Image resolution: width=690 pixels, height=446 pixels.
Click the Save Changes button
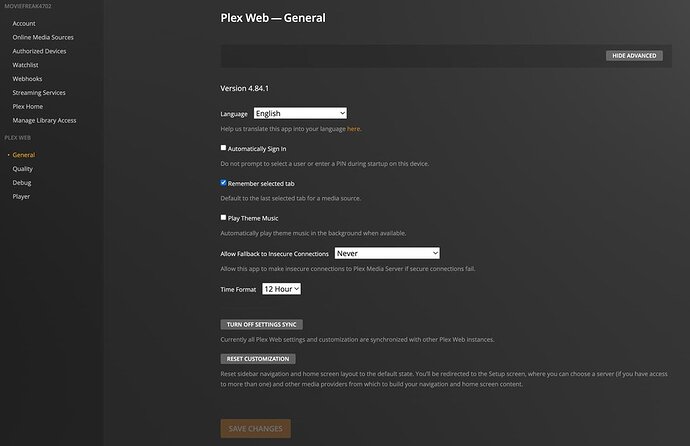(x=255, y=428)
